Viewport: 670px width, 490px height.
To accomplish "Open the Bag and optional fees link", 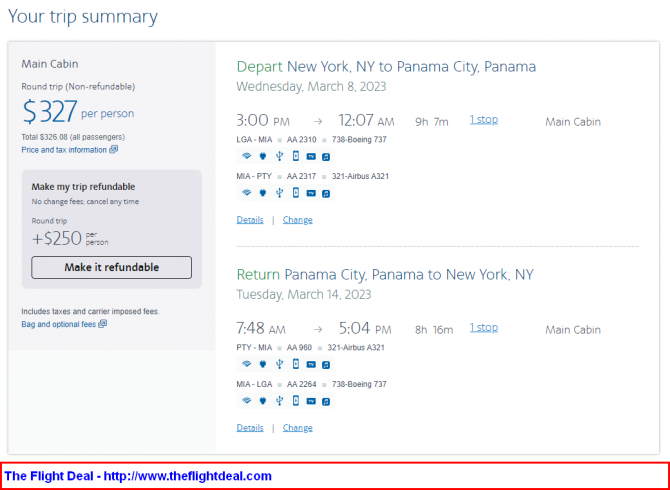I will click(59, 324).
